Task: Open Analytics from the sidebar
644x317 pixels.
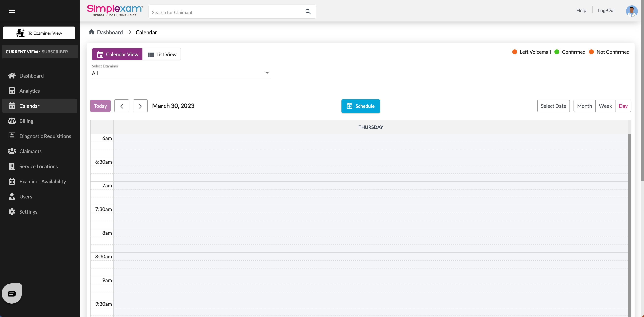Action: [x=30, y=91]
